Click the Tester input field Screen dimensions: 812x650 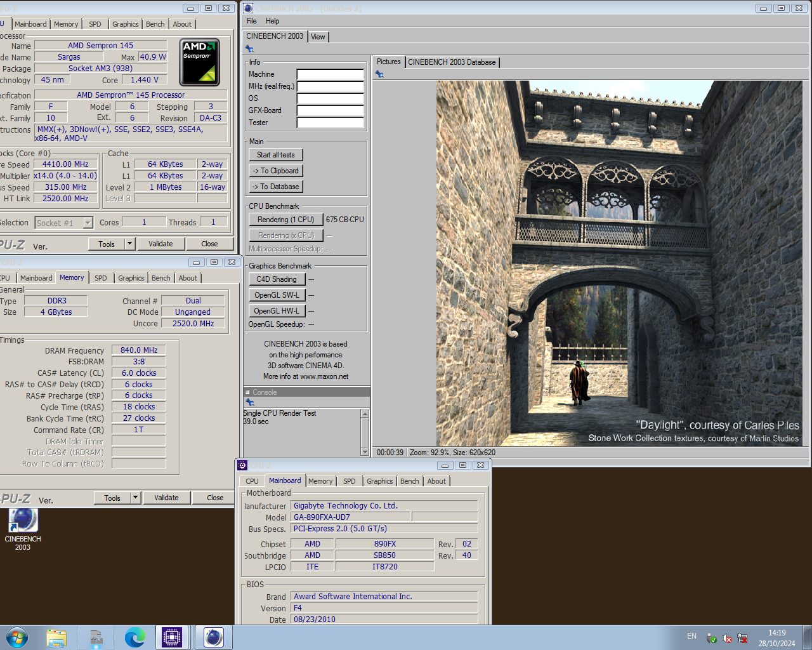point(331,123)
